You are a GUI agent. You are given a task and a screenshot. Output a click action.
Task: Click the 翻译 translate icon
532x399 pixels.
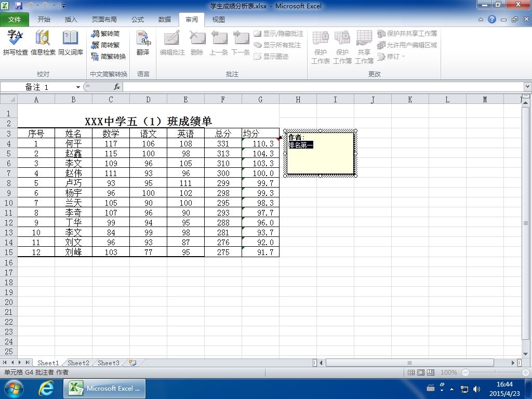coord(143,43)
